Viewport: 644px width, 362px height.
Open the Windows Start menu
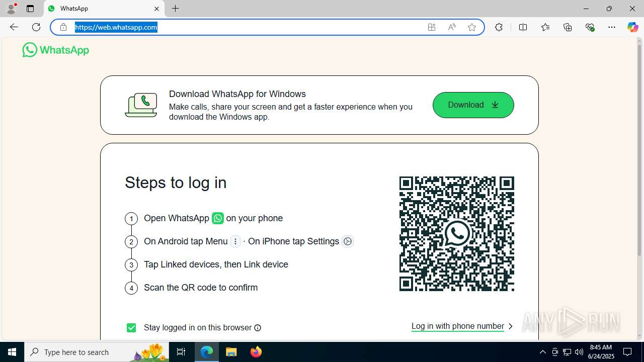[12, 352]
